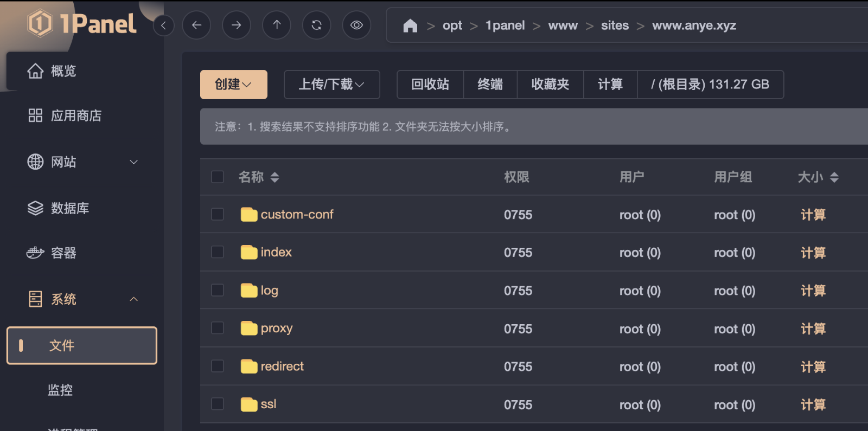
Task: Click the home icon in the breadcrumb bar
Action: [x=411, y=25]
